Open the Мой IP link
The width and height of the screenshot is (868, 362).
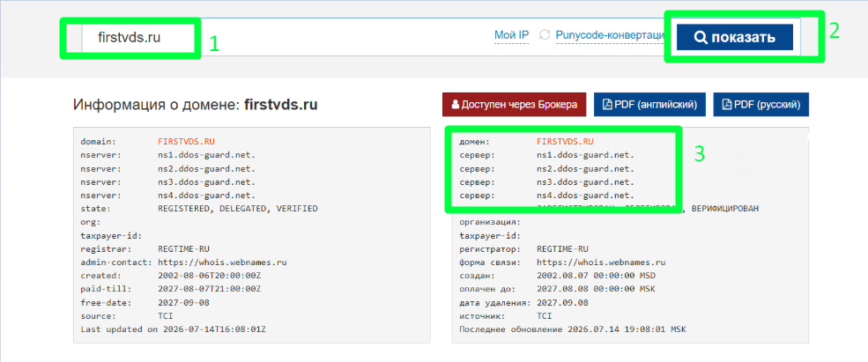click(511, 35)
